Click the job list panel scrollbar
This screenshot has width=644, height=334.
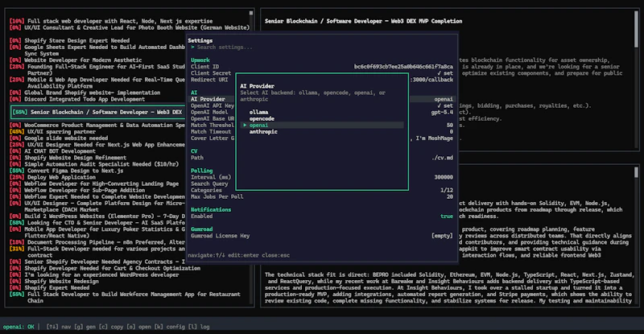tap(251, 14)
